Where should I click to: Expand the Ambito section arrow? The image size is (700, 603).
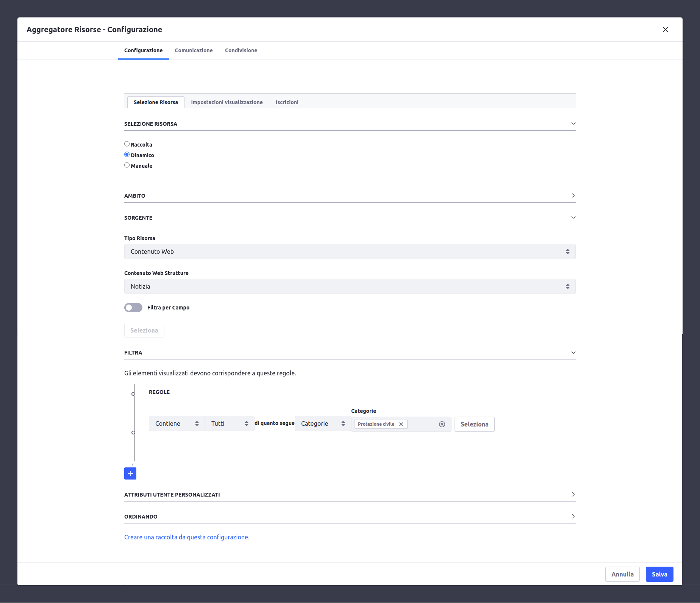click(x=573, y=195)
